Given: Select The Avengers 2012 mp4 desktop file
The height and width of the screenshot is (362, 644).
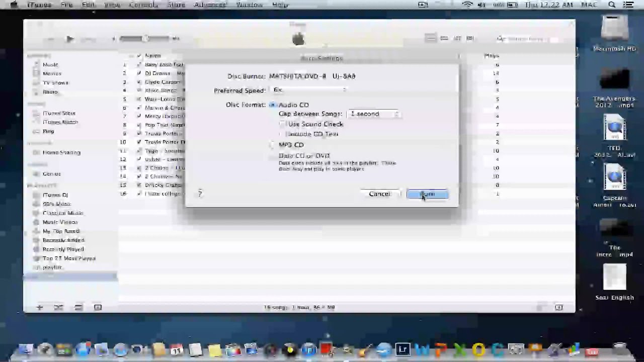Looking at the screenshot, I should (x=614, y=86).
